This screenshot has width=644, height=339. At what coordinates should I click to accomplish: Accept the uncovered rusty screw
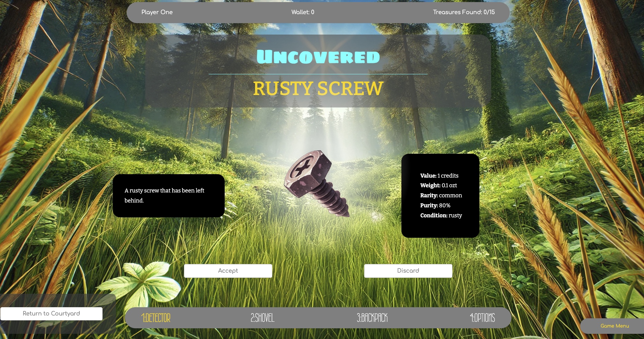228,271
